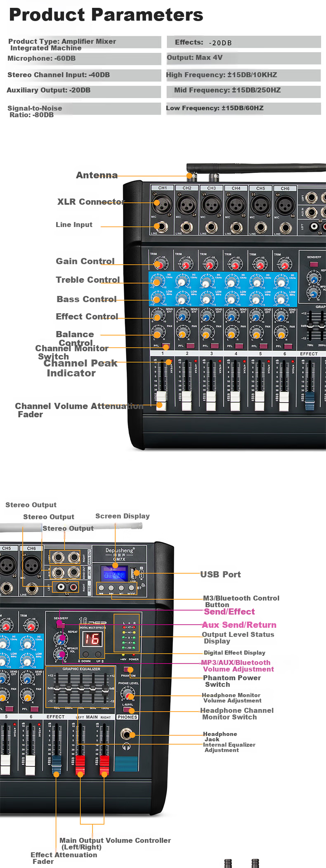Click the red MAIN LEFT output fader

[80, 764]
